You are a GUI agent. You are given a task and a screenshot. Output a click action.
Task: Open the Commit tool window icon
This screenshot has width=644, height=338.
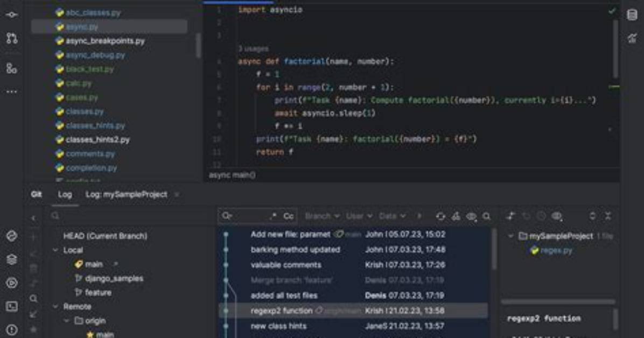[11, 15]
